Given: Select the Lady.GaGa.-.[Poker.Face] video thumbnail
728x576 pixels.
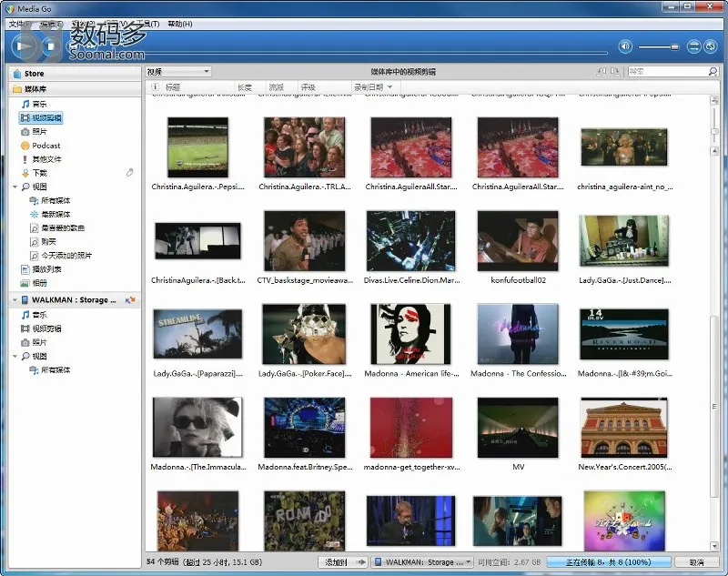Looking at the screenshot, I should coord(304,334).
